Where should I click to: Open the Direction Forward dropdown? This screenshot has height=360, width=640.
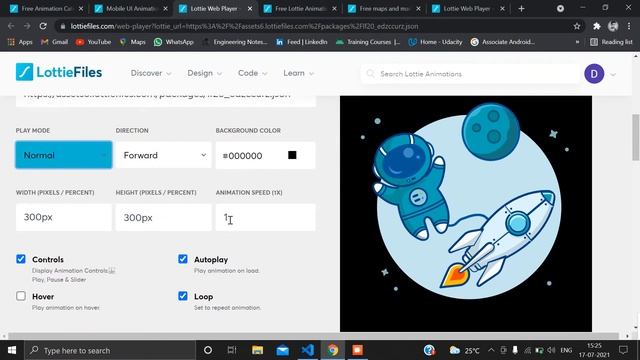[164, 155]
